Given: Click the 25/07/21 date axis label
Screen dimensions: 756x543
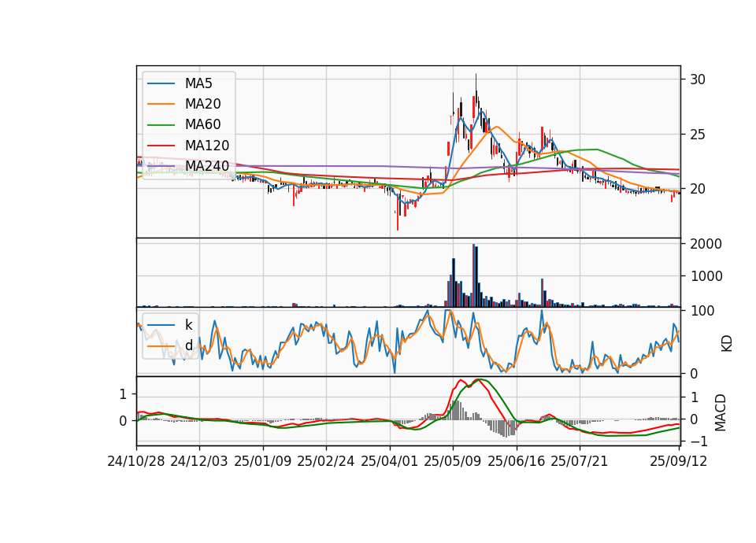Looking at the screenshot, I should tap(579, 461).
